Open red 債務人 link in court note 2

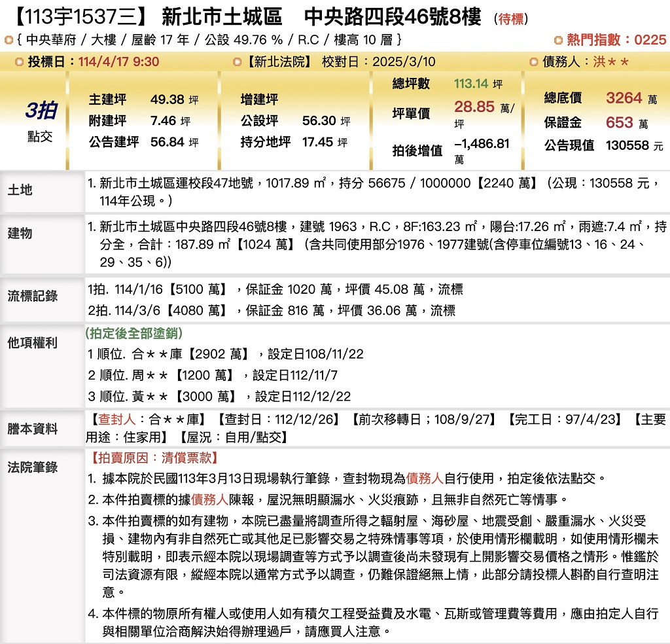(x=209, y=500)
